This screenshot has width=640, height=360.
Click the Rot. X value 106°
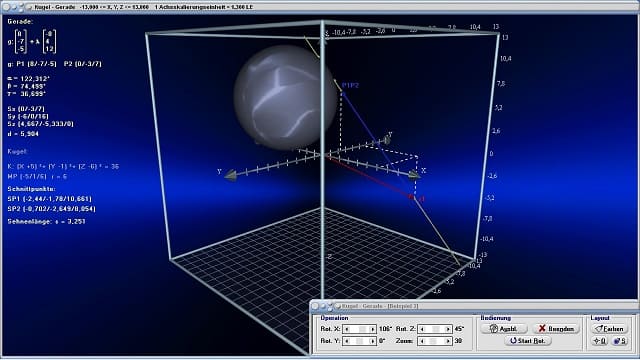pos(385,329)
